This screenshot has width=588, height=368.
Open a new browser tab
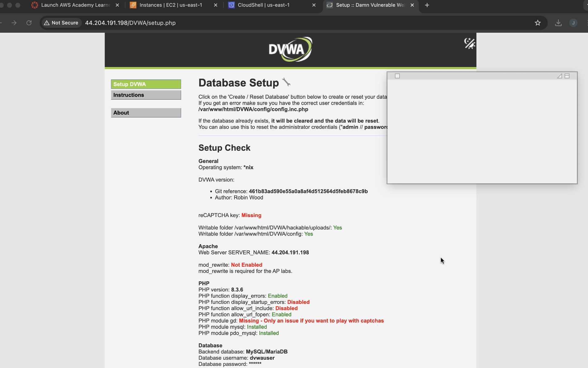(x=427, y=5)
